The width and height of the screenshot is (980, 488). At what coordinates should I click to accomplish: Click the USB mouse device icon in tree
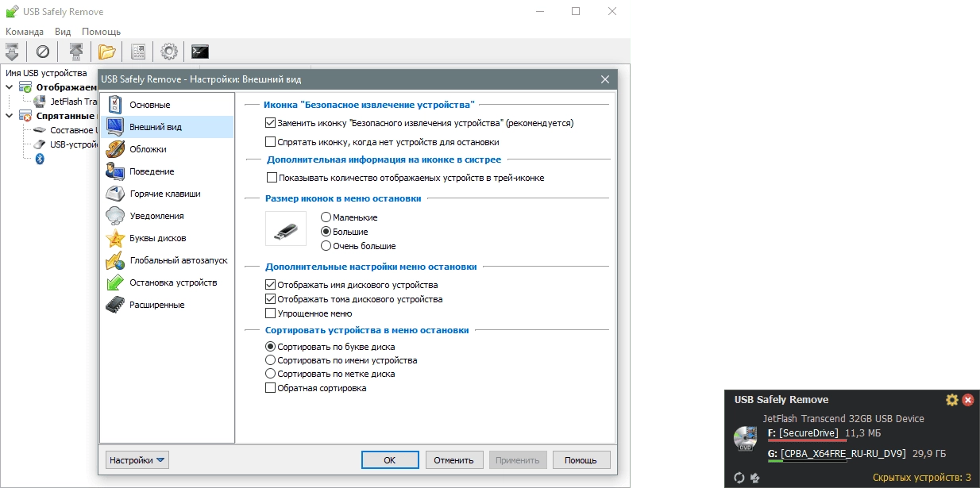click(40, 144)
